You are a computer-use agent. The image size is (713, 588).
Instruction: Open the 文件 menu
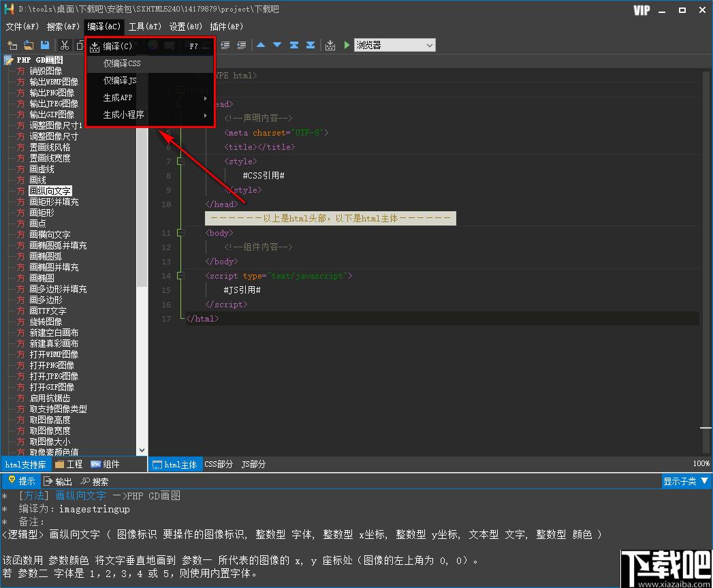pos(22,27)
